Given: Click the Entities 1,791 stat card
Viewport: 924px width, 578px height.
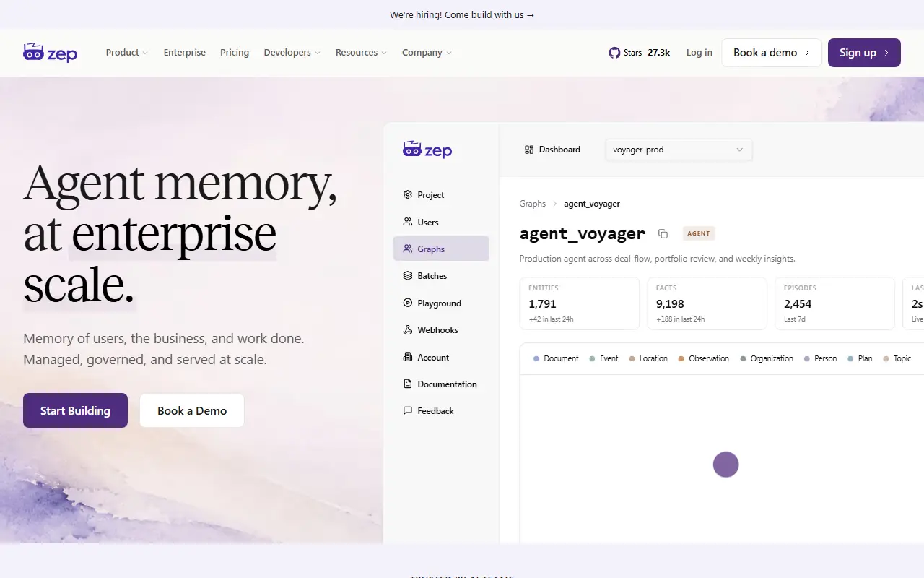Looking at the screenshot, I should [580, 303].
